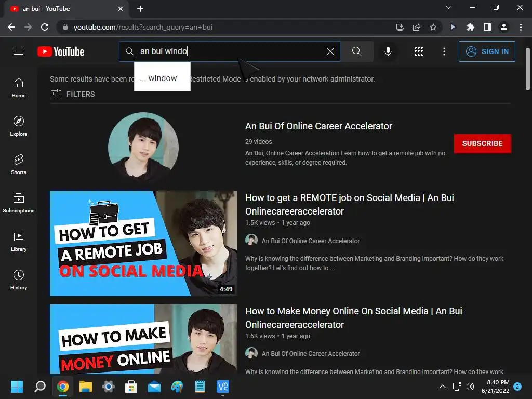
Task: Open Explore in the sidebar
Action: pos(19,126)
